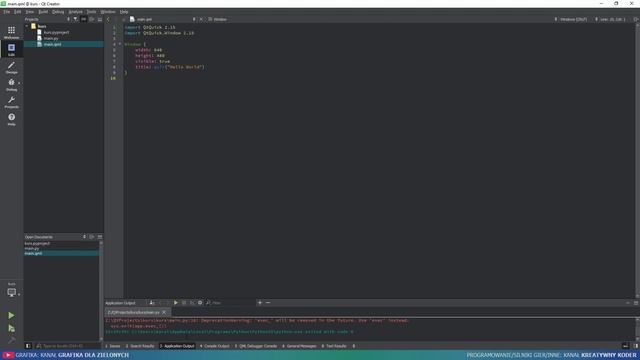
Task: Select the Application Output pane tab
Action: pos(177,346)
